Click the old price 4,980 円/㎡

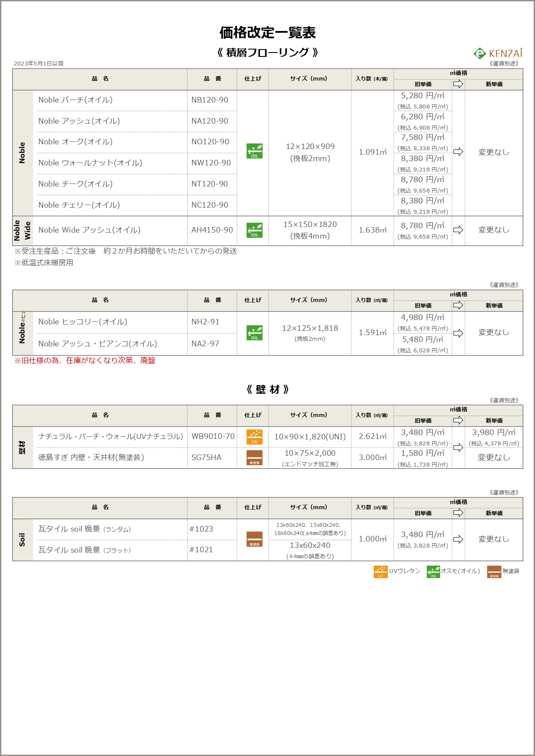point(423,317)
